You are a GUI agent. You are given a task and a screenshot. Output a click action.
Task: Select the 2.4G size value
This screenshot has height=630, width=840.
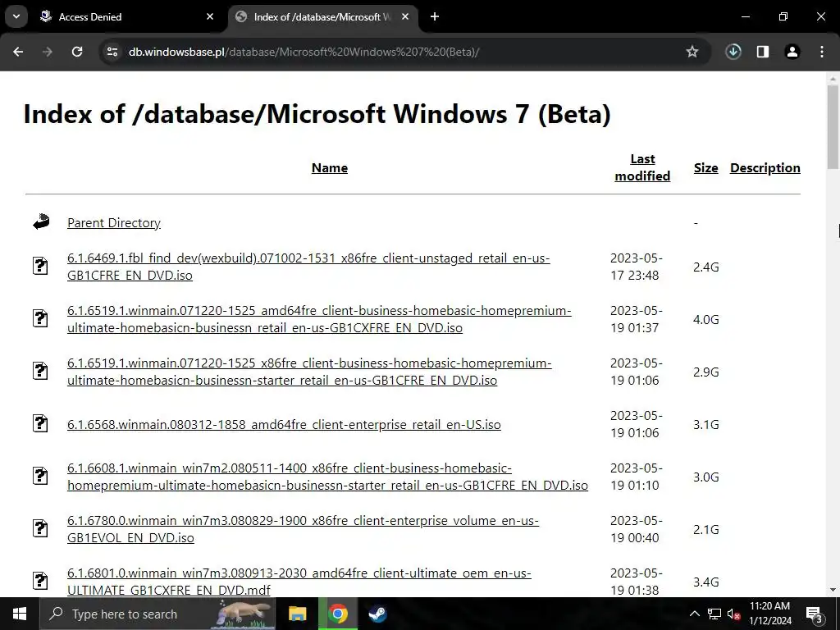(x=705, y=267)
